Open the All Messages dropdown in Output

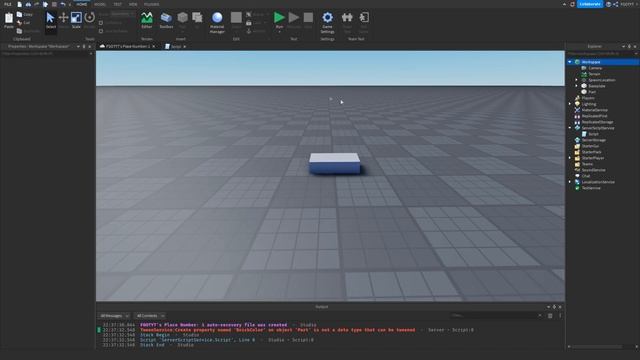(115, 316)
